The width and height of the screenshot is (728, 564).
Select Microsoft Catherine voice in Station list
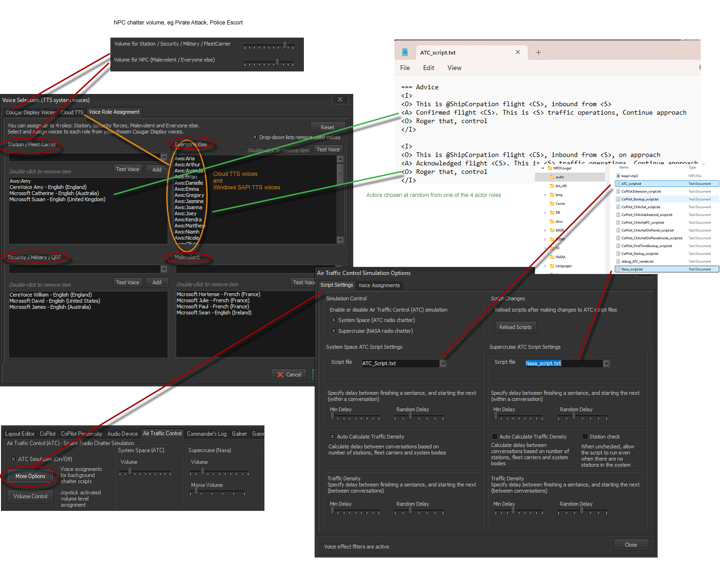(54, 193)
